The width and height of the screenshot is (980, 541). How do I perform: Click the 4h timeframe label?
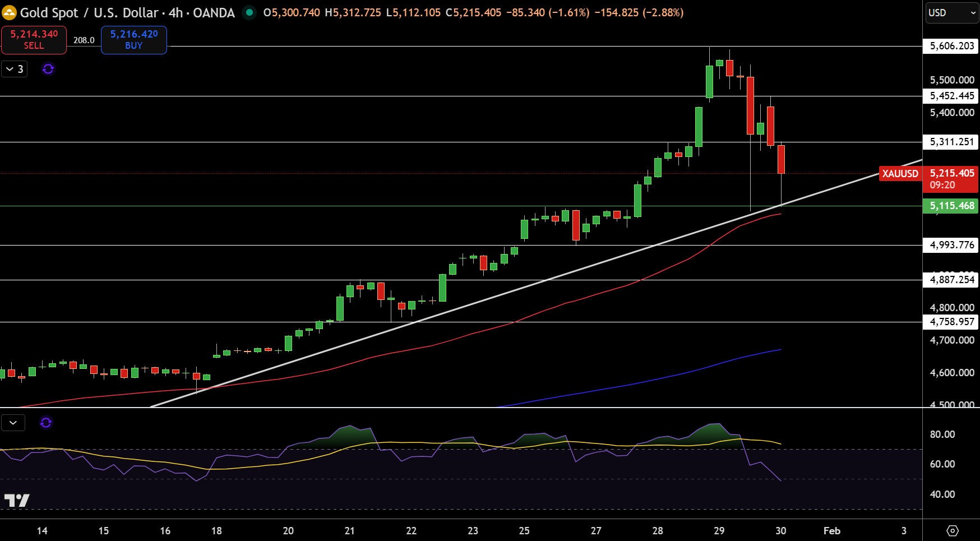[x=176, y=12]
